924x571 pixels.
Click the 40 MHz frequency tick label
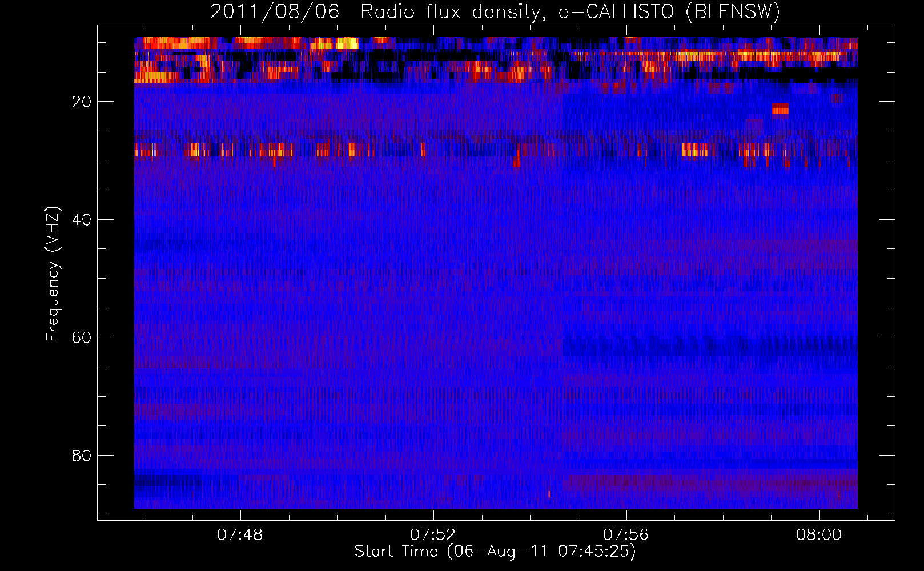tap(82, 220)
